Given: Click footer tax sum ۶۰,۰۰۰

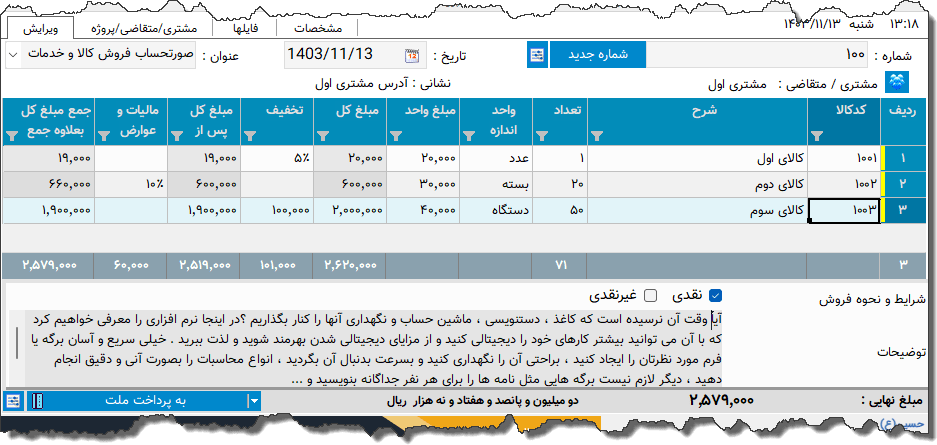Looking at the screenshot, I should [x=131, y=265].
